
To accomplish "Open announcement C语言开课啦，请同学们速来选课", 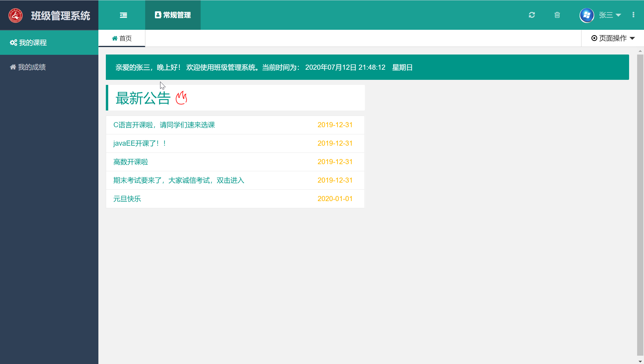I will (x=164, y=125).
